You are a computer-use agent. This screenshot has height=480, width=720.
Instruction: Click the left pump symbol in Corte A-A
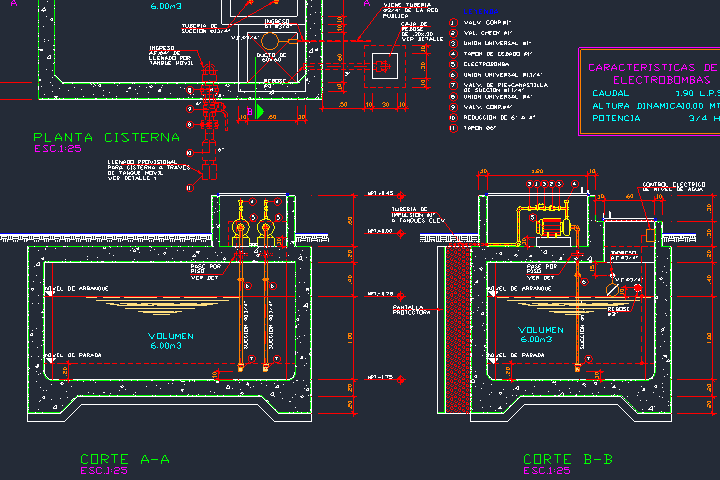pos(240,227)
